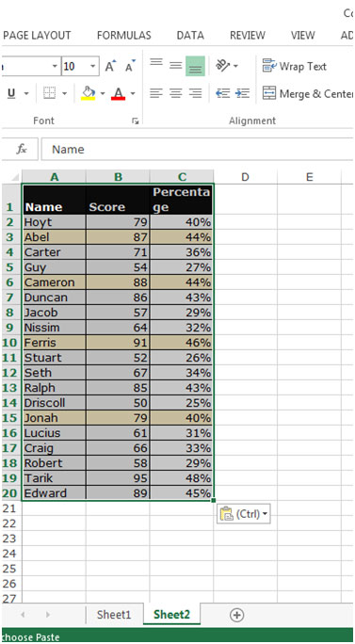This screenshot has width=355, height=644.
Task: Open the borders dropdown arrow
Action: [64, 93]
